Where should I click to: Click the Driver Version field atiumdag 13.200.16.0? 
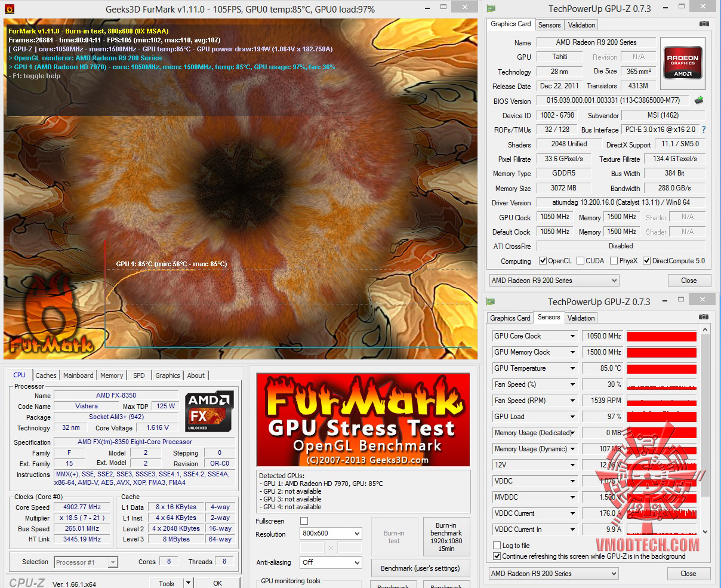coord(621,202)
